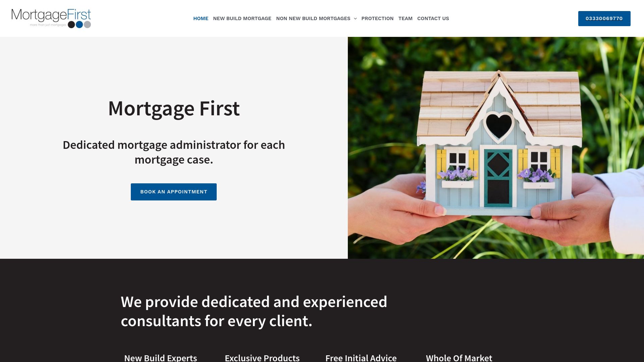Click the NEW BUILD MORTGAGE tab
The width and height of the screenshot is (644, 362).
242,18
